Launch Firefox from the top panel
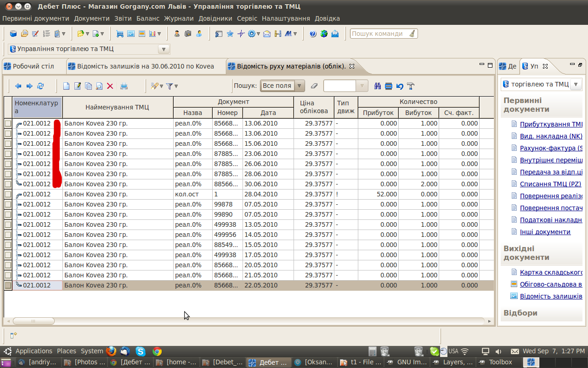The width and height of the screenshot is (588, 368). click(x=111, y=351)
